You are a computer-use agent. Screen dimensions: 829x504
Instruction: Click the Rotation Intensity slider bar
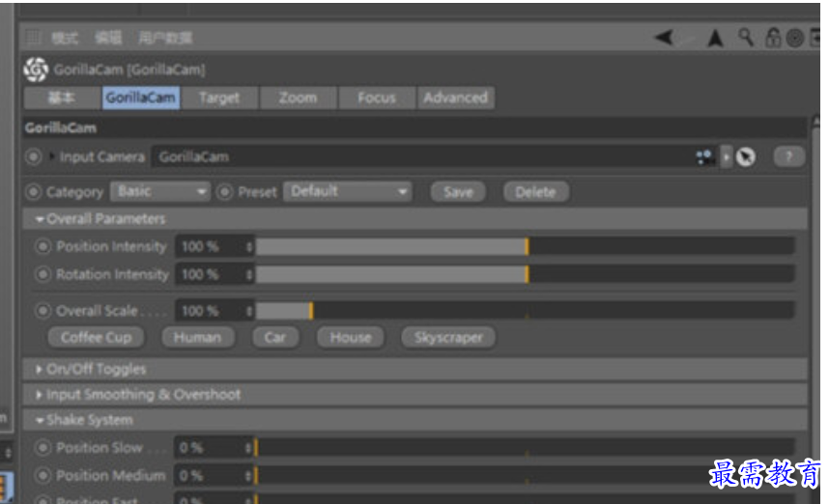click(525, 274)
